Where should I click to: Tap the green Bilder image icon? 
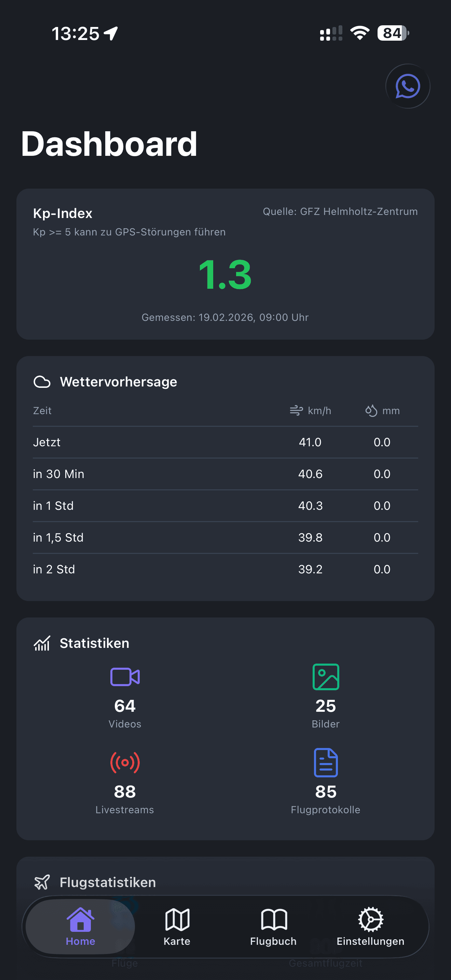(326, 677)
